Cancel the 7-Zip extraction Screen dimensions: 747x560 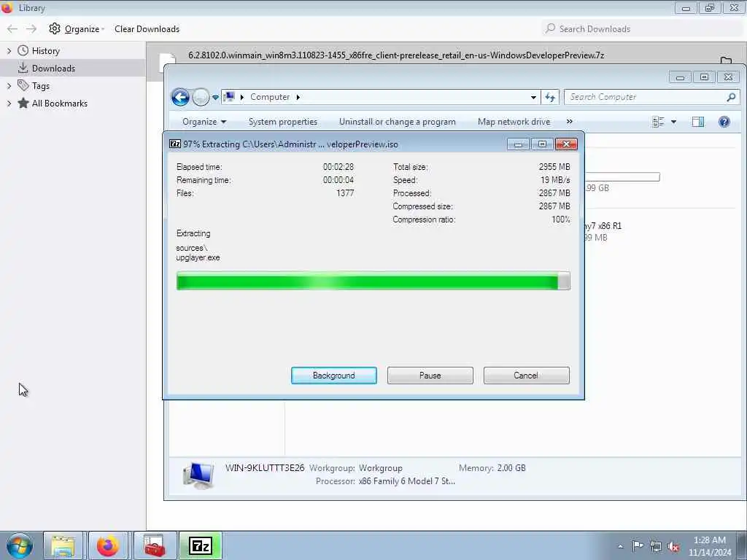coord(526,376)
